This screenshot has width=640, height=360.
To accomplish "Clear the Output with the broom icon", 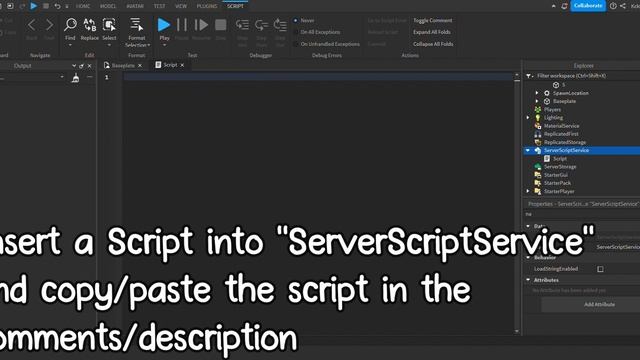I will pos(76,78).
